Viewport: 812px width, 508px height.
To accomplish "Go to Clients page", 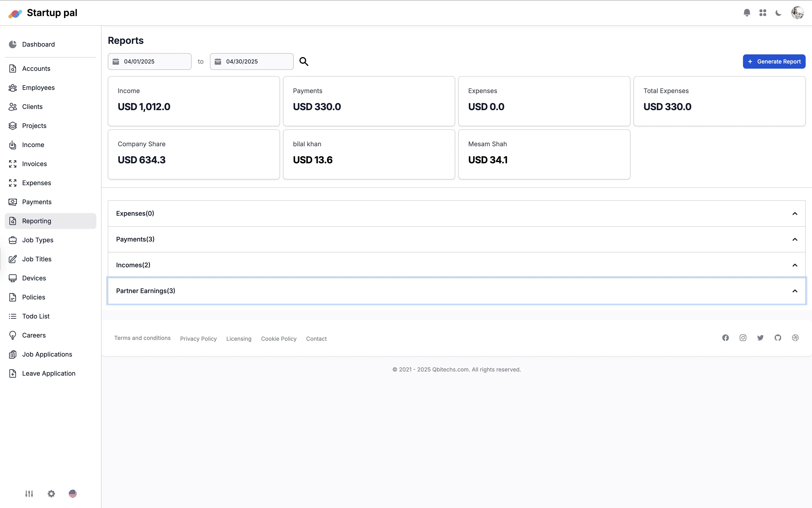I will pos(50,107).
